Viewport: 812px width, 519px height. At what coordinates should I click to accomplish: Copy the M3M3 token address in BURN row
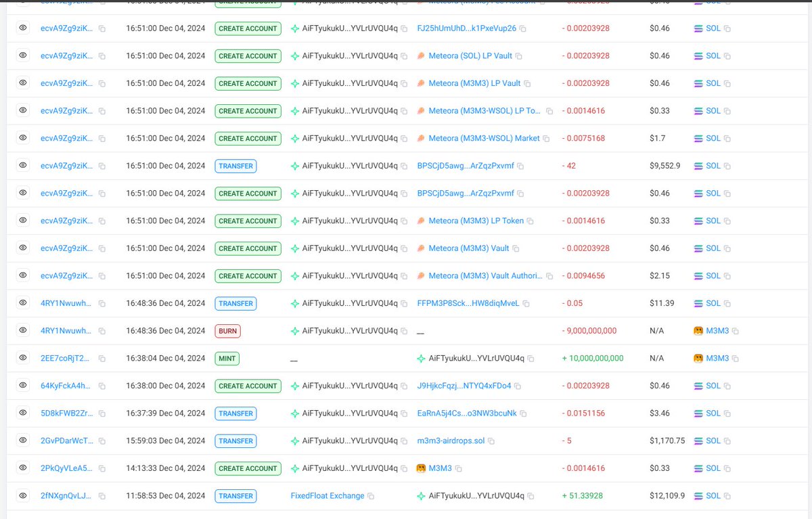(736, 332)
